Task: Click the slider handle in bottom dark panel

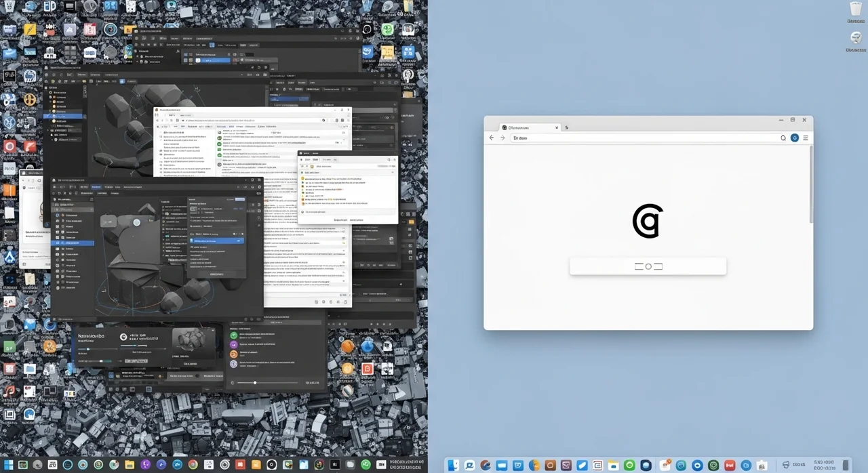Action: (255, 383)
